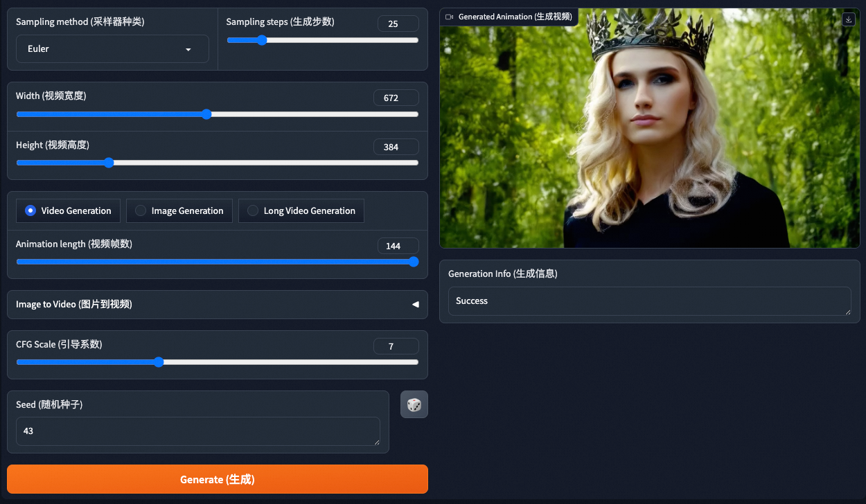Click the dice icon to randomize seed
Viewport: 866px width, 504px height.
414,405
